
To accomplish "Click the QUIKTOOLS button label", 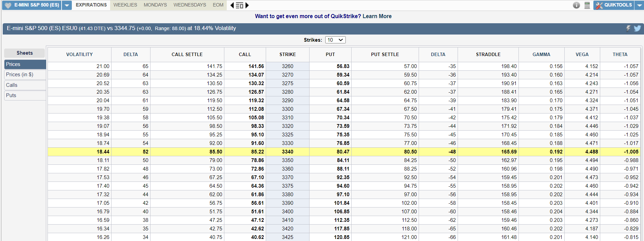I will coord(618,5).
